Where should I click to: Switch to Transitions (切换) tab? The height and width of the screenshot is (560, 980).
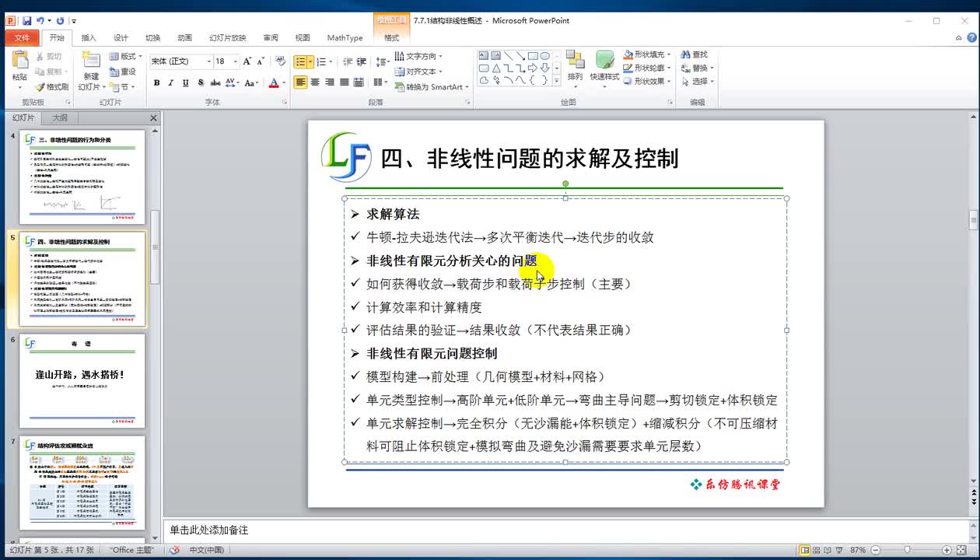152,37
